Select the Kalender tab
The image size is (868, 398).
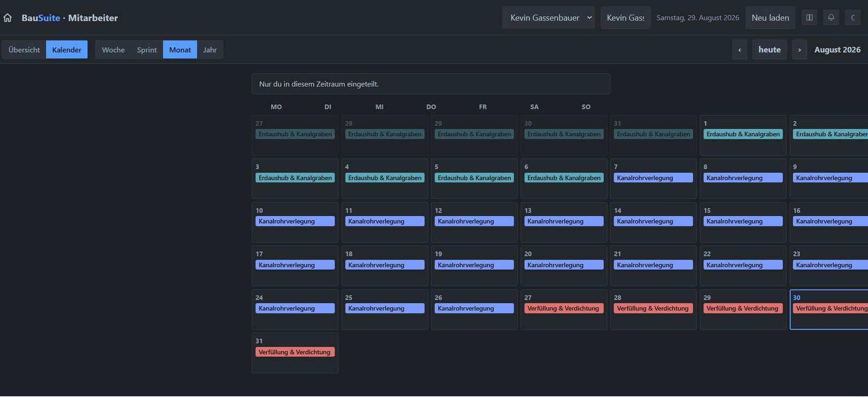coord(67,50)
